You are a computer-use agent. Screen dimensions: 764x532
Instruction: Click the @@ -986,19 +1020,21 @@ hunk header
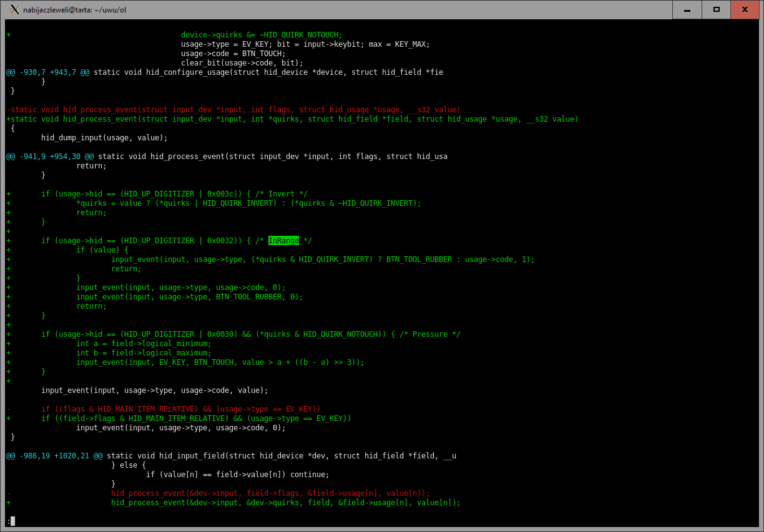tap(54, 456)
